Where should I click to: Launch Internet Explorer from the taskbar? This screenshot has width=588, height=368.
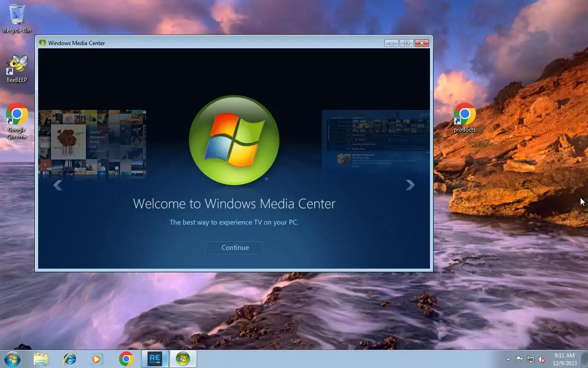pos(70,359)
